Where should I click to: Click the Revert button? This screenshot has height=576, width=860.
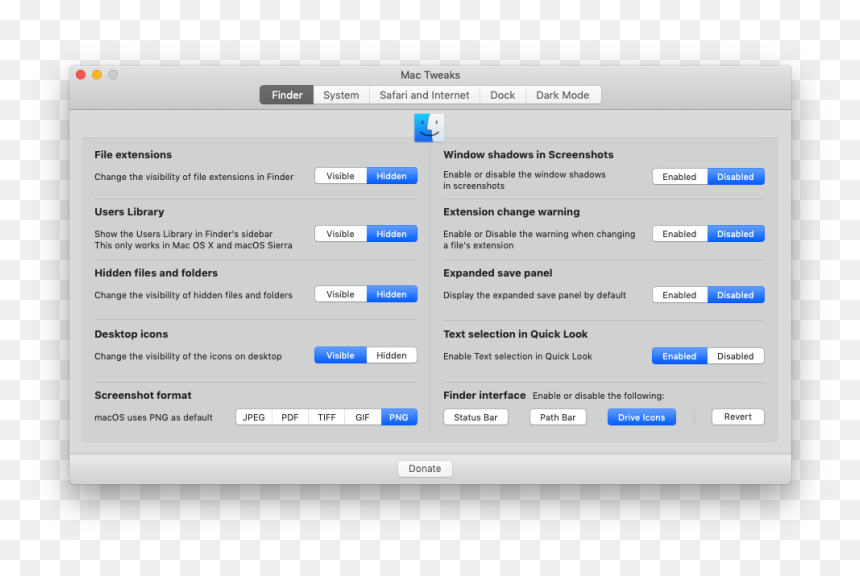738,417
